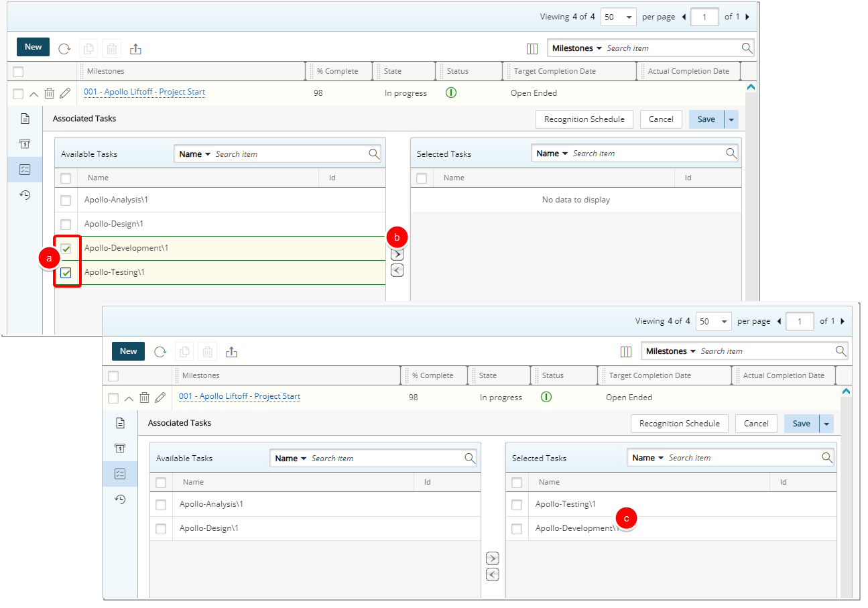
Task: Click the export icon in the back window toolbar
Action: [135, 48]
